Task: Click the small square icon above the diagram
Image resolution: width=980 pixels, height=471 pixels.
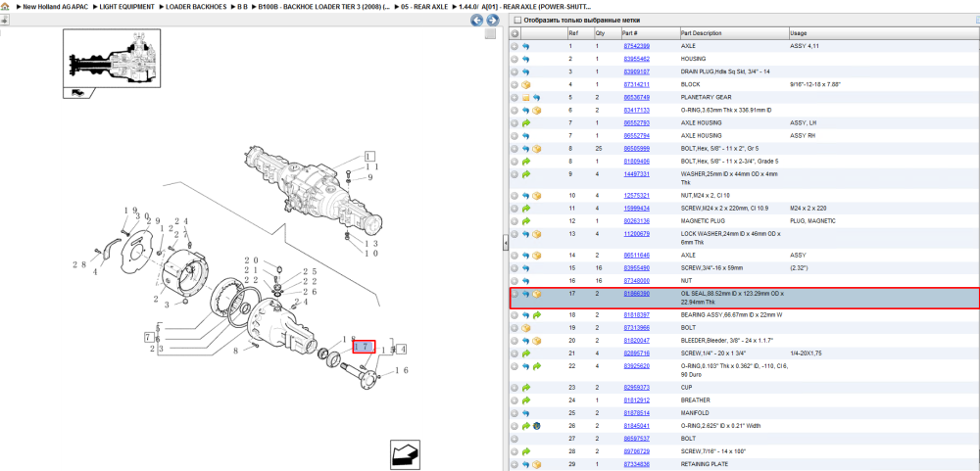Action: click(x=491, y=33)
